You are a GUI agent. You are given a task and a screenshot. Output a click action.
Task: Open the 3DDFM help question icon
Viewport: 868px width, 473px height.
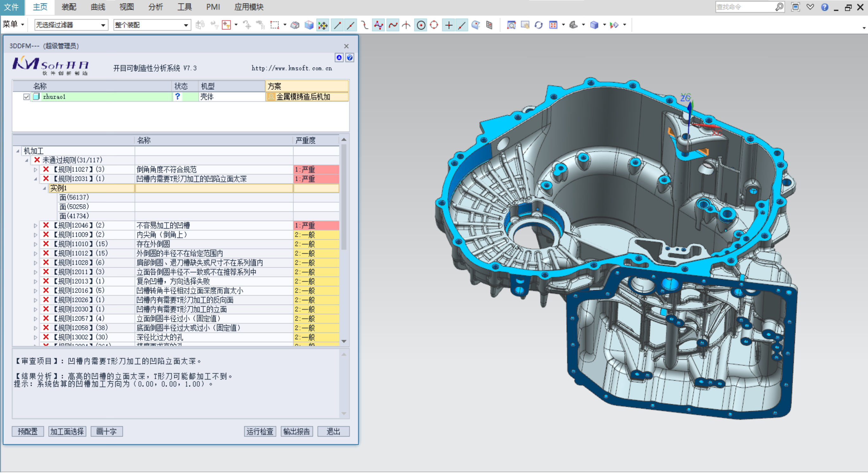click(x=350, y=58)
